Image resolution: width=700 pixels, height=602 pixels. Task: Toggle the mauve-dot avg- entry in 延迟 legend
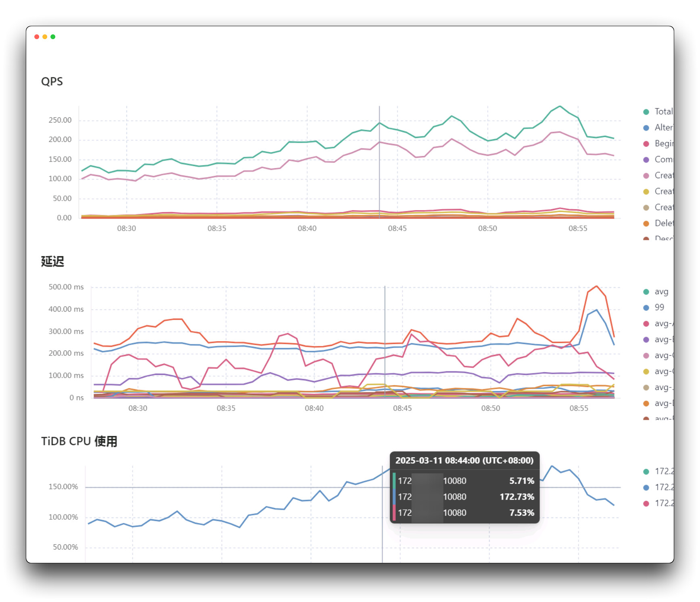point(658,355)
